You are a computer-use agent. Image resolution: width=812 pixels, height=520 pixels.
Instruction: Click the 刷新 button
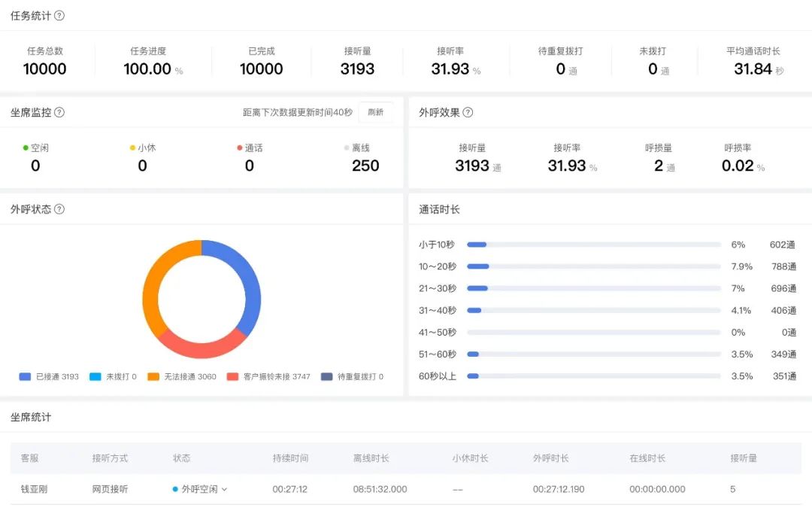tap(375, 112)
